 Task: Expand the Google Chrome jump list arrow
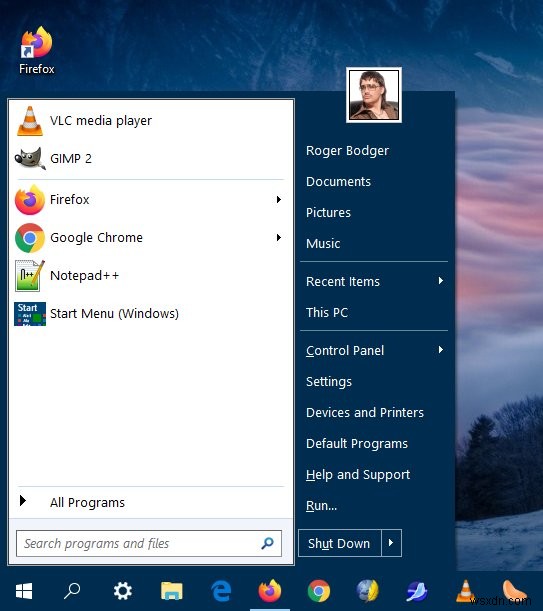279,238
